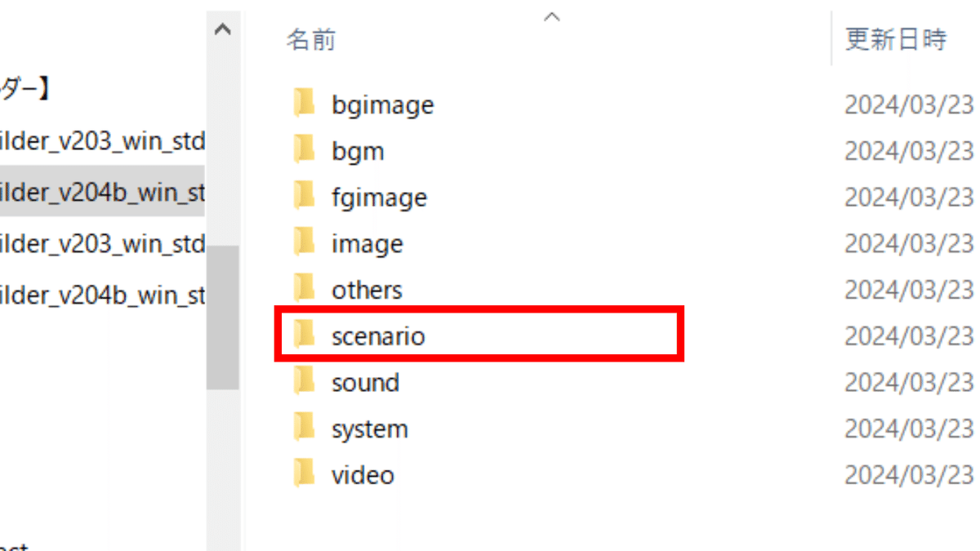The height and width of the screenshot is (551, 980).
Task: Select the highlighted ilder_v204b_win_st tree item
Action: click(102, 193)
